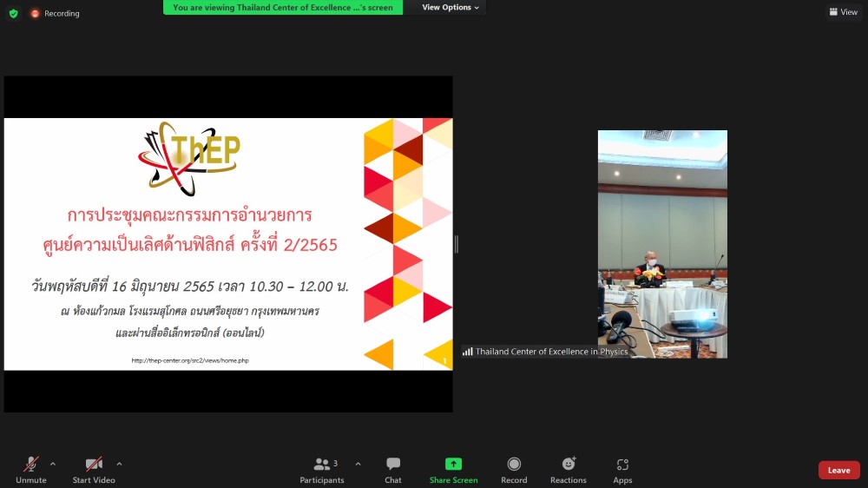Screen dimensions: 868x488
Task: Click the green encryption shield icon
Action: (13, 13)
